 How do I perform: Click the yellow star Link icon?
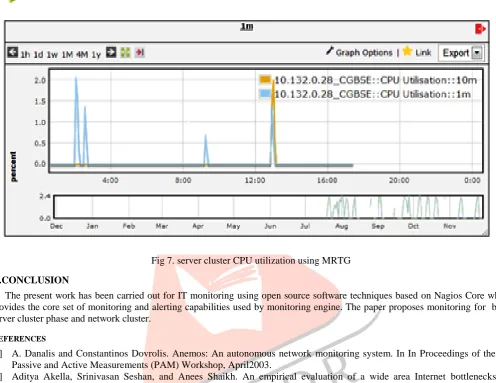pos(407,51)
